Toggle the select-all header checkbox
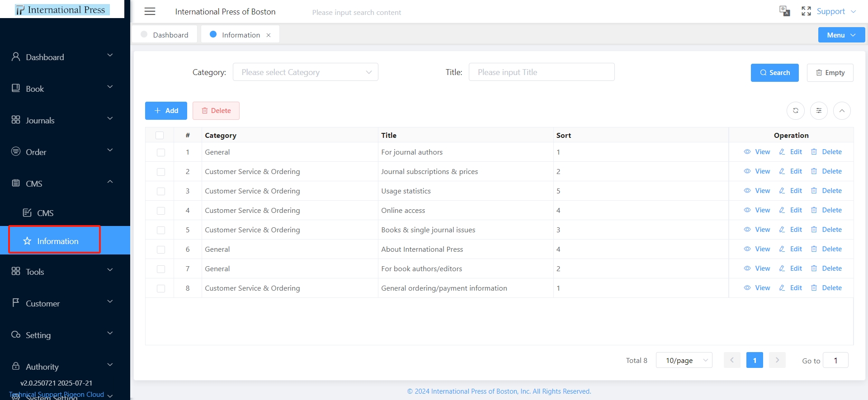 point(160,135)
